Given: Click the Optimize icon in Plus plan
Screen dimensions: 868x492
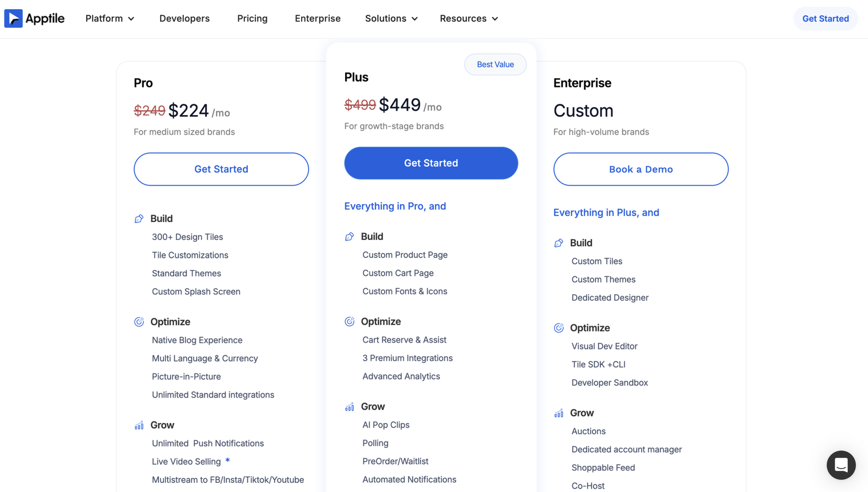Looking at the screenshot, I should 349,321.
